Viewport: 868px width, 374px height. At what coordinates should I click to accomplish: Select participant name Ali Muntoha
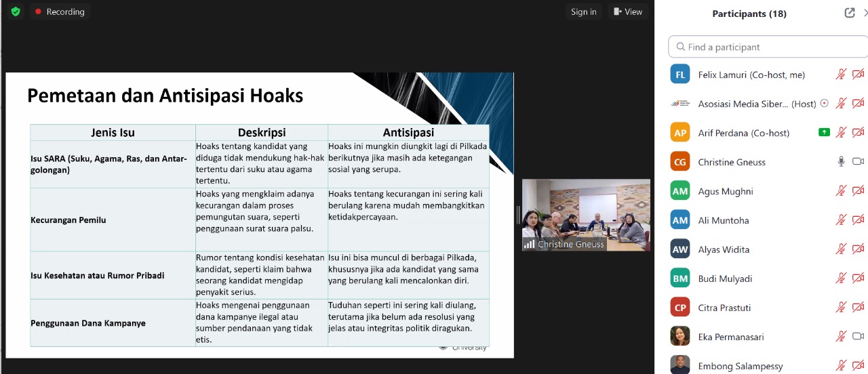click(724, 220)
